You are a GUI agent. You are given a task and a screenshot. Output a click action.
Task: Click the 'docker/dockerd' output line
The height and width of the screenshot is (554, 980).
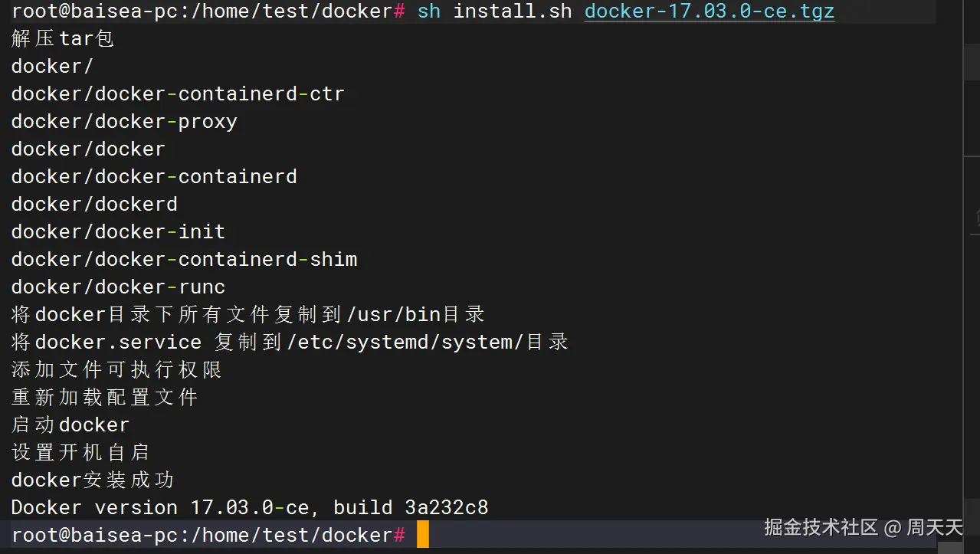[94, 204]
